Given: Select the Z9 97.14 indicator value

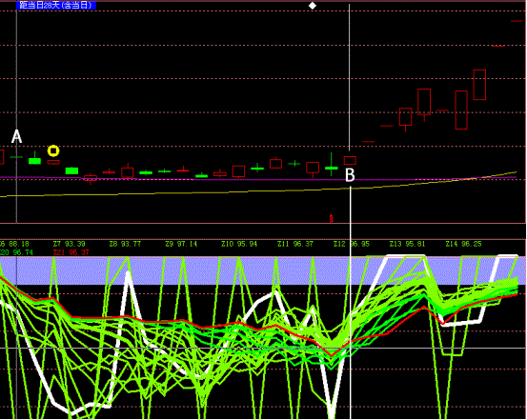Looking at the screenshot, I should pyautogui.click(x=181, y=244).
